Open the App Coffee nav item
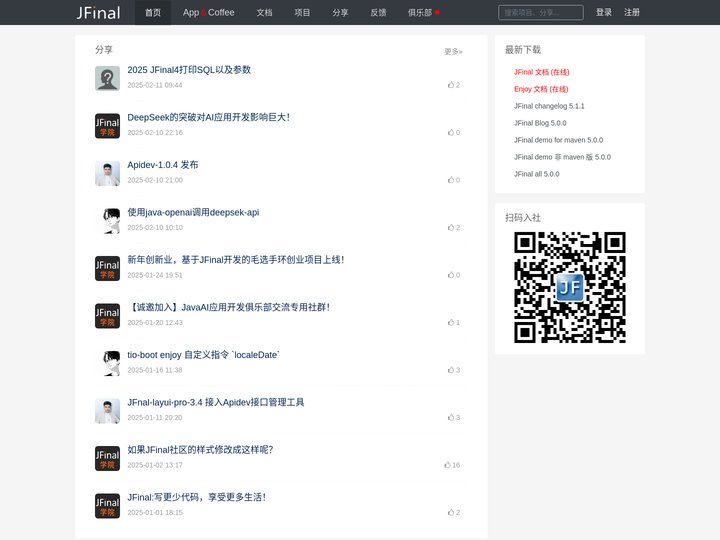The height and width of the screenshot is (540, 720). click(208, 12)
